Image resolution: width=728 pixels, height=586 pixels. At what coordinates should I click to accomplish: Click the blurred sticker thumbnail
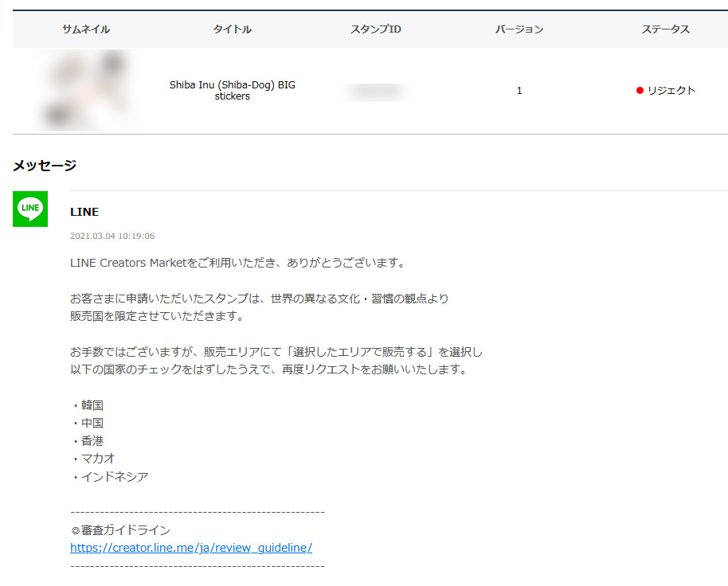(88, 90)
